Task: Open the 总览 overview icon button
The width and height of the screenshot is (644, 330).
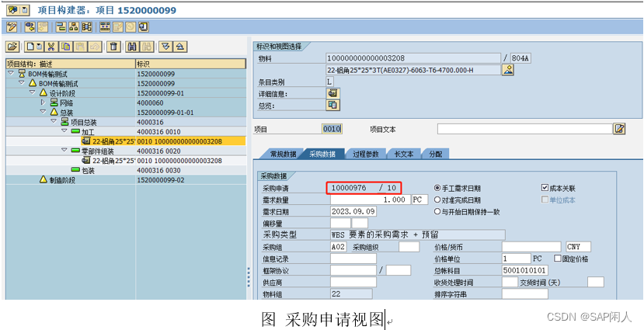Action: 332,106
